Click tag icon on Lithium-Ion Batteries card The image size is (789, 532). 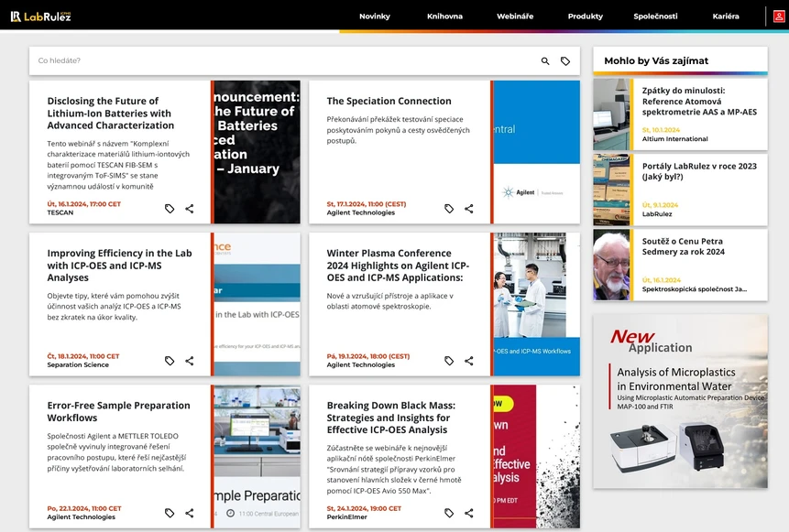click(170, 209)
